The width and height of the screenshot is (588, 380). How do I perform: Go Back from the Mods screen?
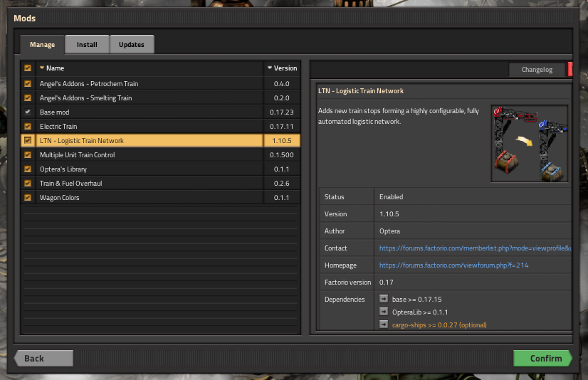[x=44, y=359]
